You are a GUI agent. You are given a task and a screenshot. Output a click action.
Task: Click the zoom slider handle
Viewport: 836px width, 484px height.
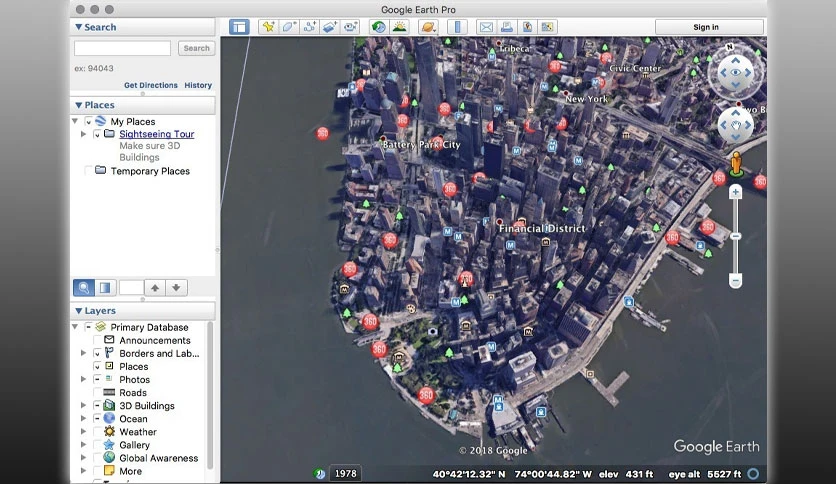coord(736,236)
